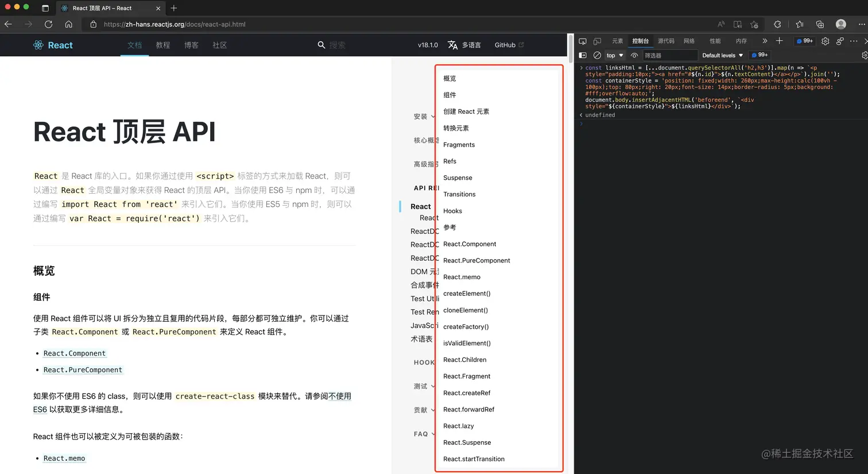Image resolution: width=868 pixels, height=474 pixels.
Task: Select the 博客 nav tab
Action: (191, 45)
